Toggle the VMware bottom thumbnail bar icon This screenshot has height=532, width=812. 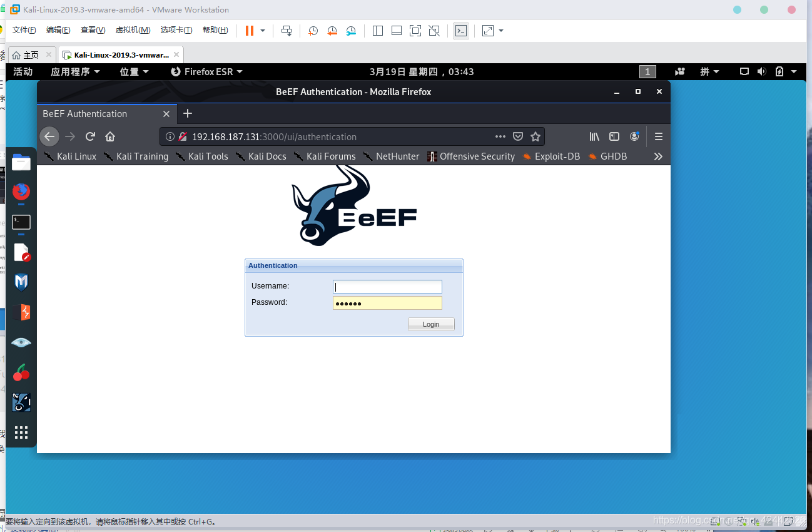point(396,31)
